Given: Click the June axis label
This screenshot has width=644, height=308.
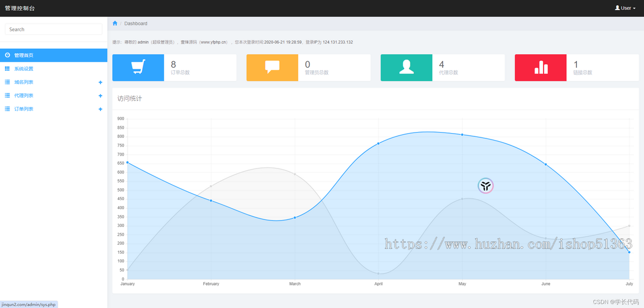Looking at the screenshot, I should point(546,284).
